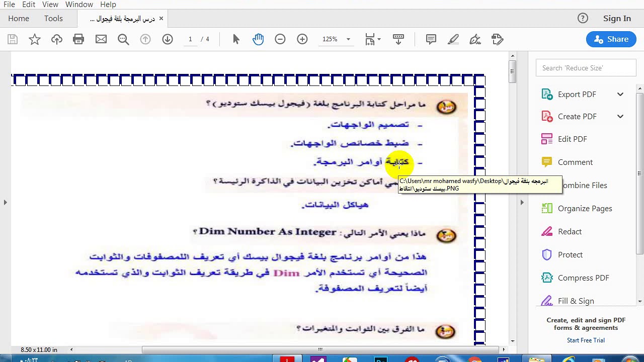This screenshot has width=644, height=362.
Task: Send the file by email via the envelope icon
Action: 101,39
